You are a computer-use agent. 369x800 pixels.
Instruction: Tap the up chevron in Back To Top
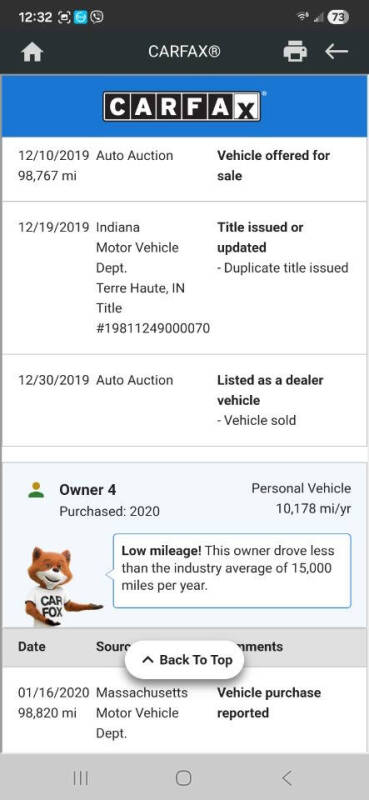pos(147,660)
